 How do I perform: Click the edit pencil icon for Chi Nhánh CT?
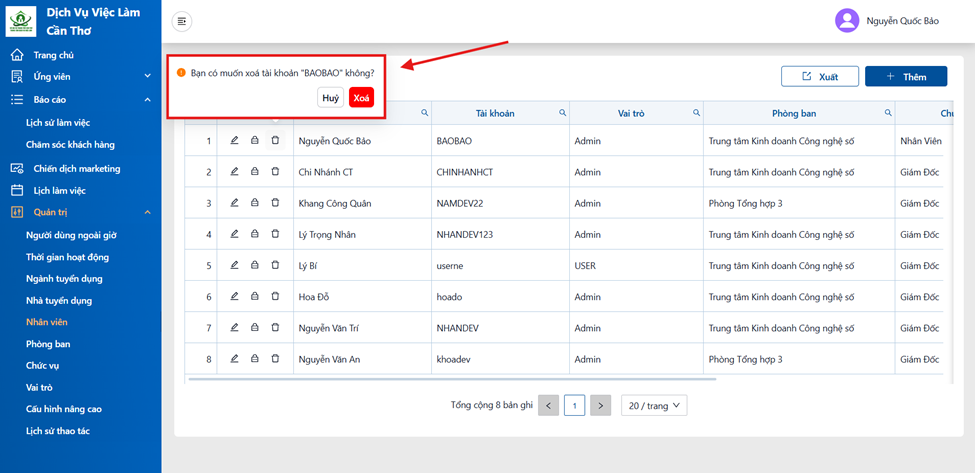[x=234, y=172]
